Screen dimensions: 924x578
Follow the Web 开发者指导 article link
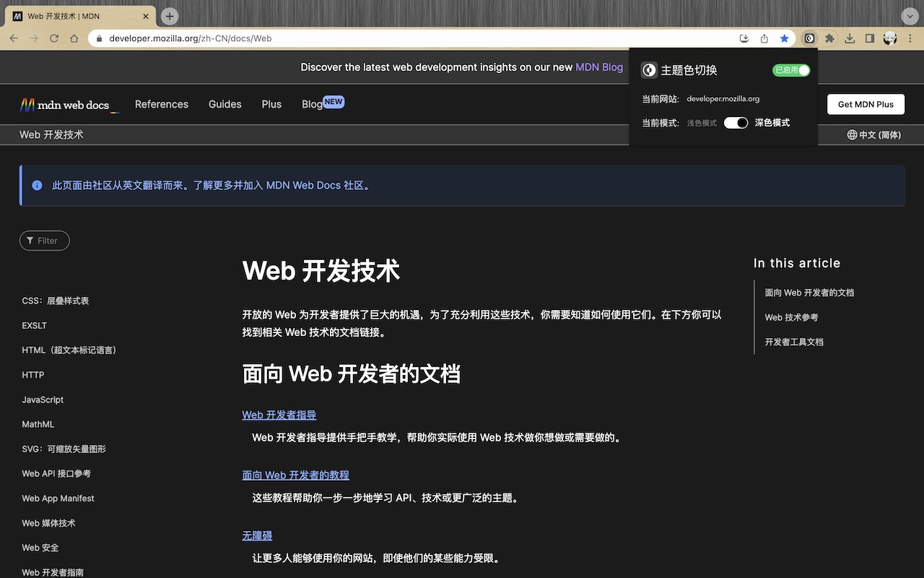279,415
